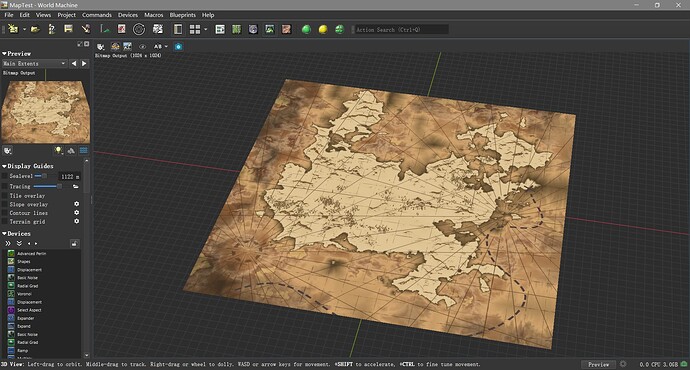690x370 pixels.
Task: Click the blue camera icon above viewport
Action: coord(178,47)
